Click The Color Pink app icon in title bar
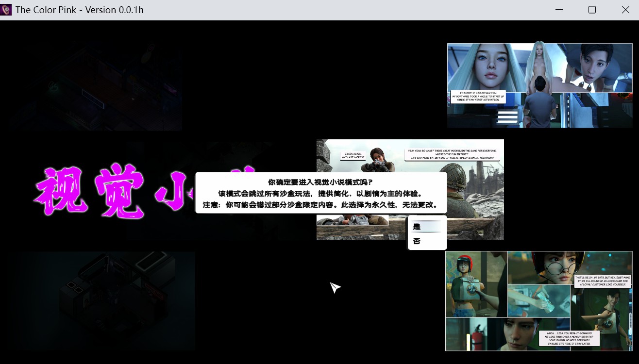 click(6, 10)
